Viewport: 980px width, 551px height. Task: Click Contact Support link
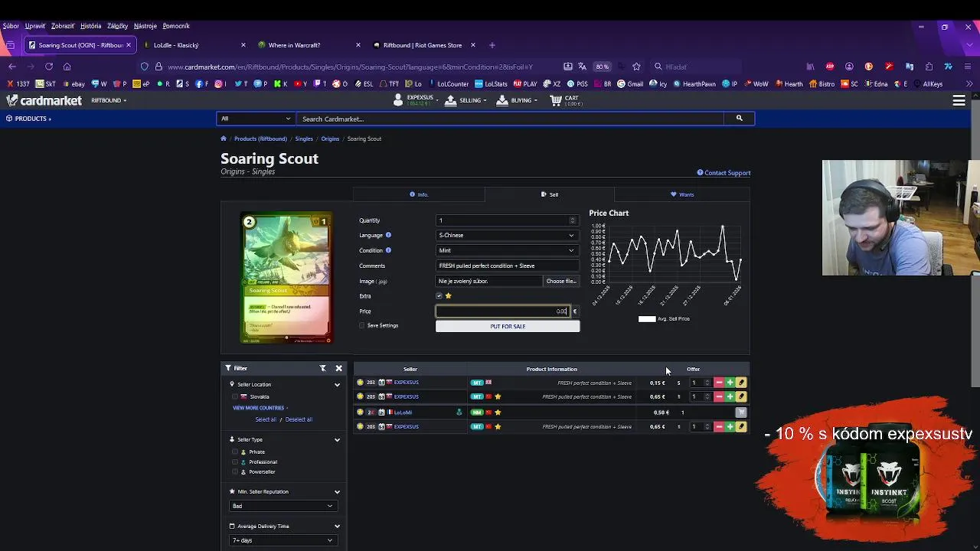[724, 173]
